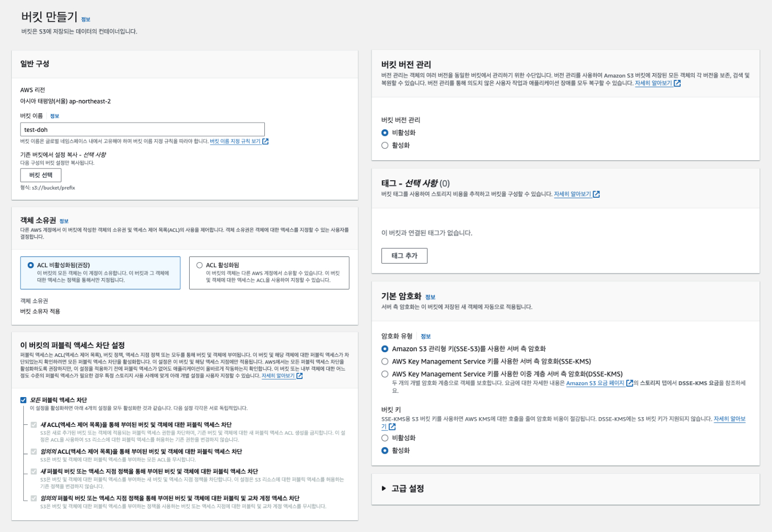
Task: Open 자세히 알아보기 link under 버킷 키
Action: point(729,419)
